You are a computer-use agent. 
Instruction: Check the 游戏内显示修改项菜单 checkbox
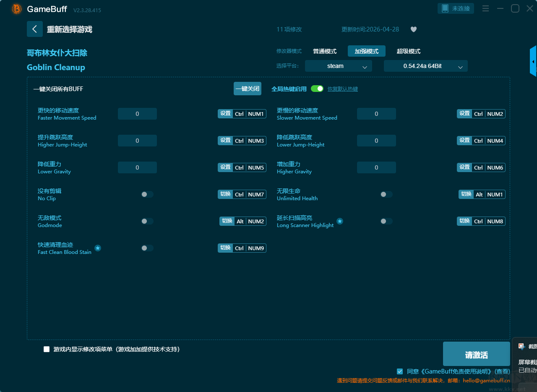47,349
